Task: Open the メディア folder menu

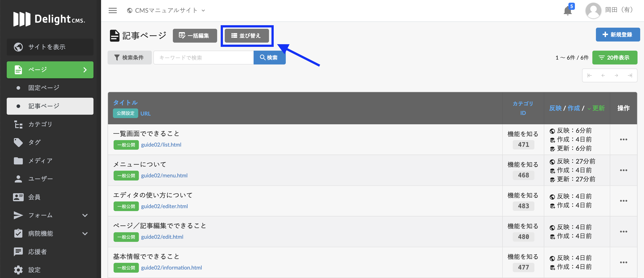Action: (40, 161)
